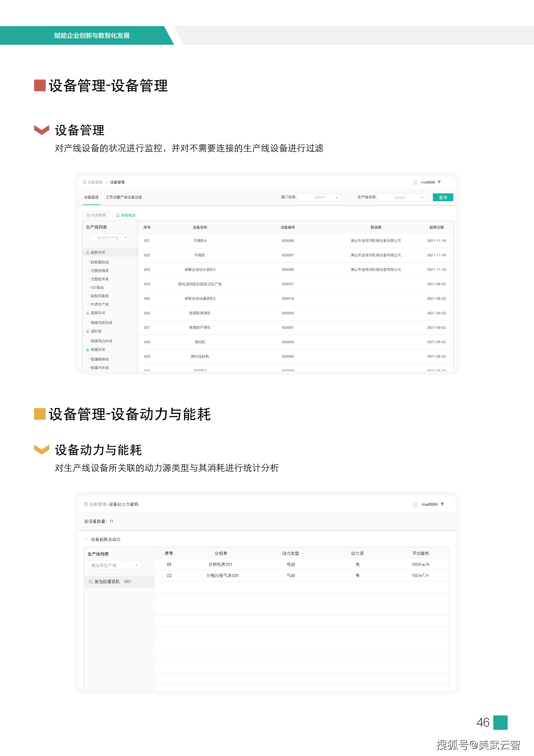Open 生产线名称 dropdown next to 查询 button

402,198
